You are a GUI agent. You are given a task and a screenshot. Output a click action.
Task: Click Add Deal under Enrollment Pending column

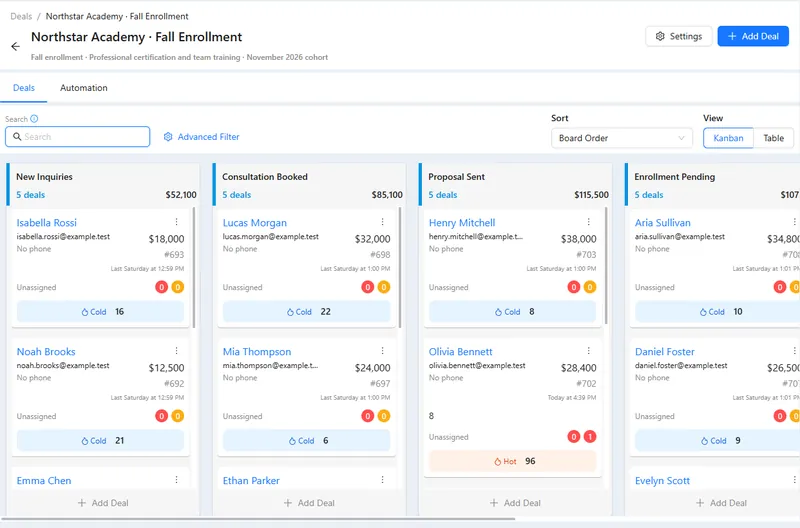[721, 503]
